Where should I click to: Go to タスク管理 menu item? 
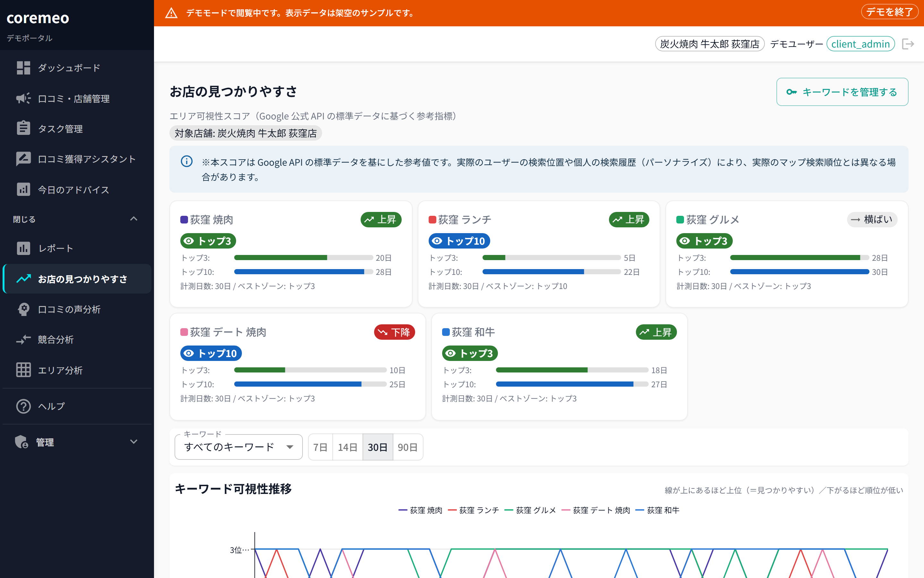[77, 128]
